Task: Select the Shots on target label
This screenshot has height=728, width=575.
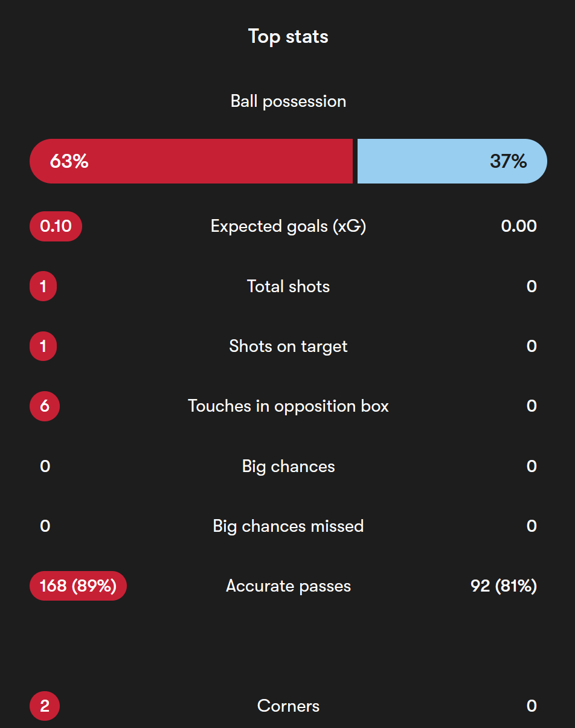Action: point(288,346)
